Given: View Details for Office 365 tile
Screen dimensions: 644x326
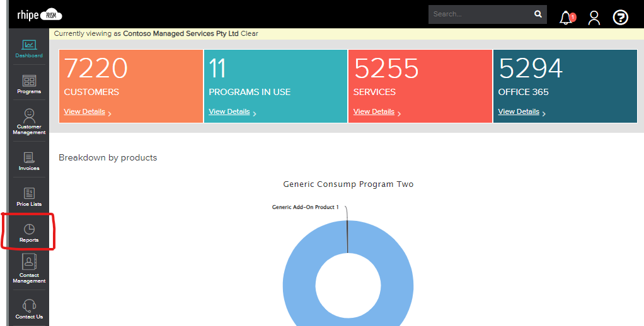Looking at the screenshot, I should (x=519, y=111).
